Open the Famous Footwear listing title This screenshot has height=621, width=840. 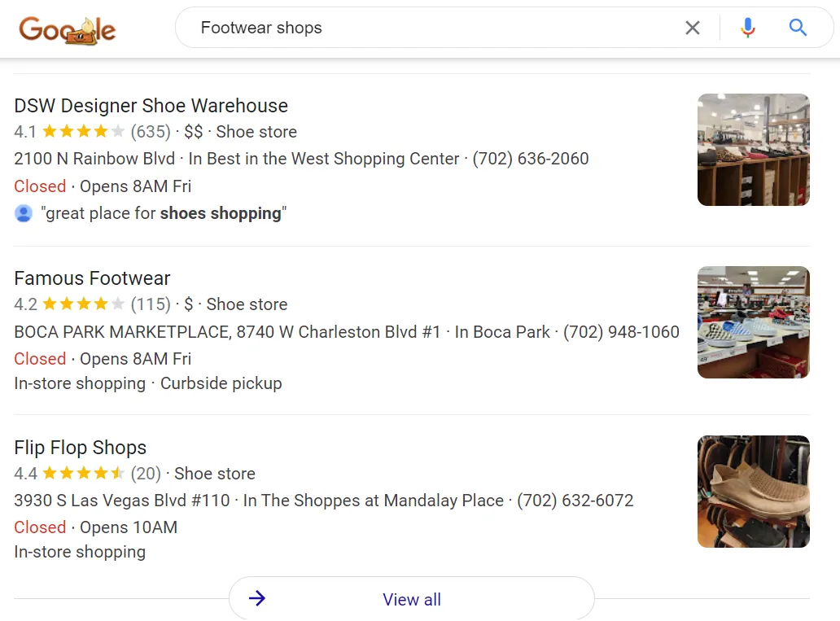(x=92, y=278)
